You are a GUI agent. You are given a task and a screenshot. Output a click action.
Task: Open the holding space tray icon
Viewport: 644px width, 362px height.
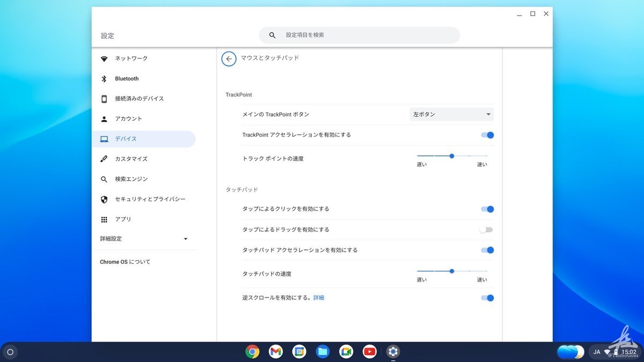570,352
